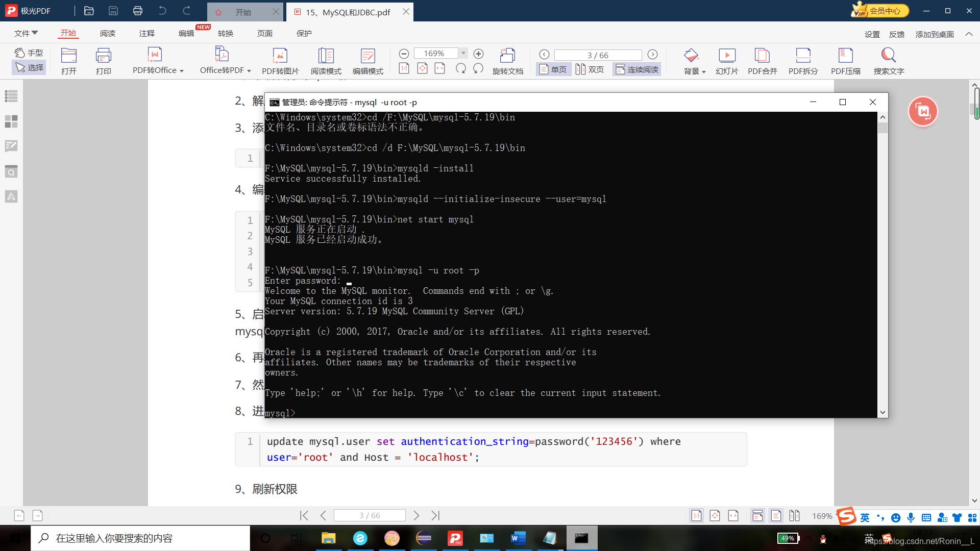
Task: Click the Windows taskbar search box
Action: (140, 538)
